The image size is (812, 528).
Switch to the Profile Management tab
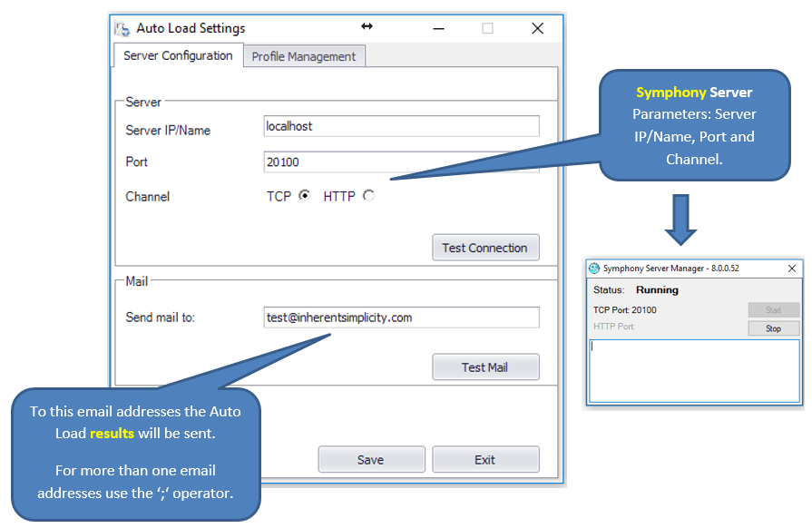pos(304,55)
